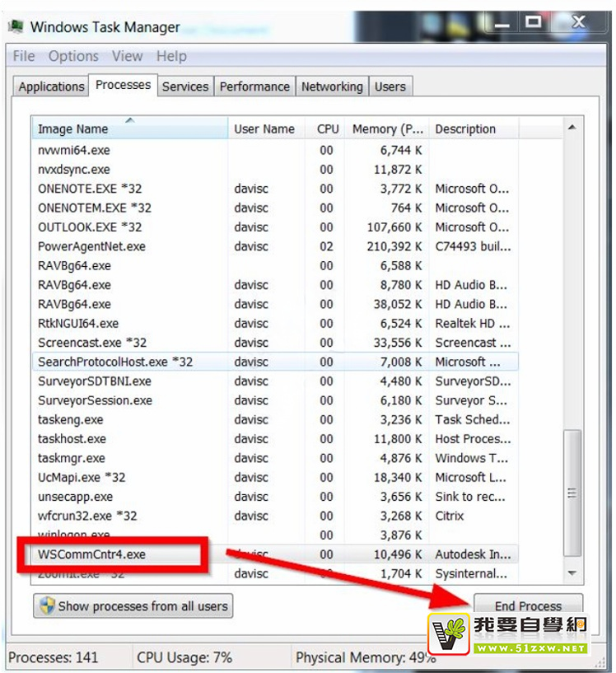The width and height of the screenshot is (616, 673).
Task: Switch to the Services tab
Action: (x=185, y=86)
